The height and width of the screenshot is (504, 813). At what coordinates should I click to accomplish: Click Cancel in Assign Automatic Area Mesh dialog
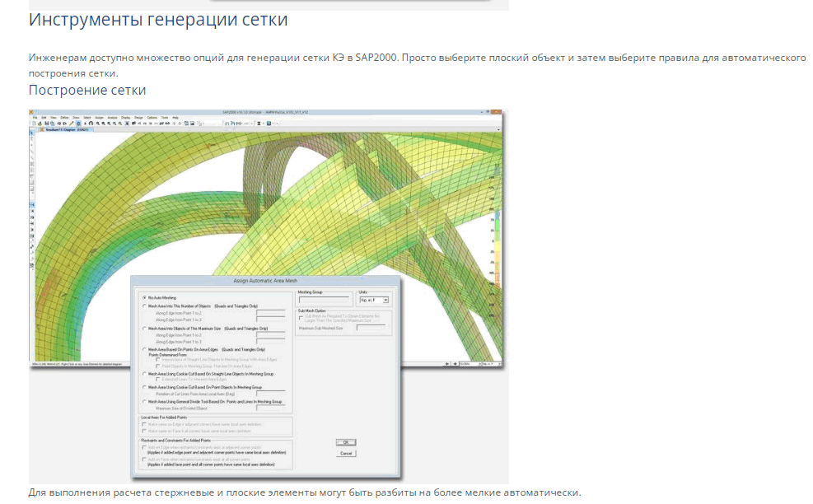[x=346, y=453]
